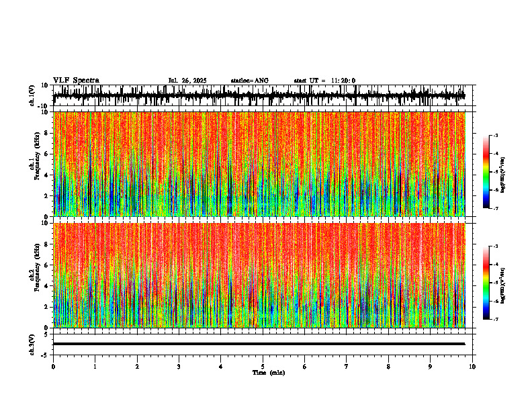Image resolution: width=532 pixels, height=411 pixels.
Task: Click the "2" tick on the time axis
Action: [x=137, y=367]
